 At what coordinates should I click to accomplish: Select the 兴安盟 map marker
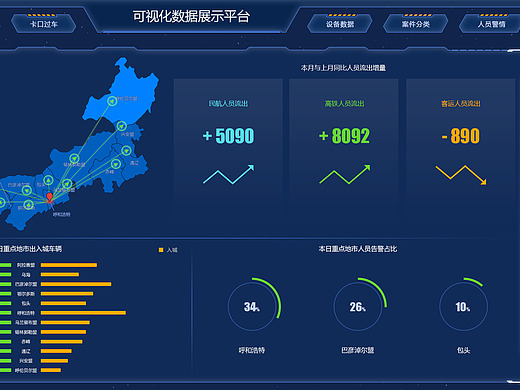(122, 126)
